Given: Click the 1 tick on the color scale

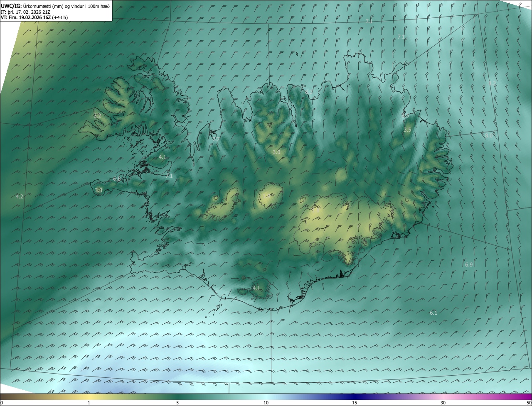Looking at the screenshot, I should (89, 403).
